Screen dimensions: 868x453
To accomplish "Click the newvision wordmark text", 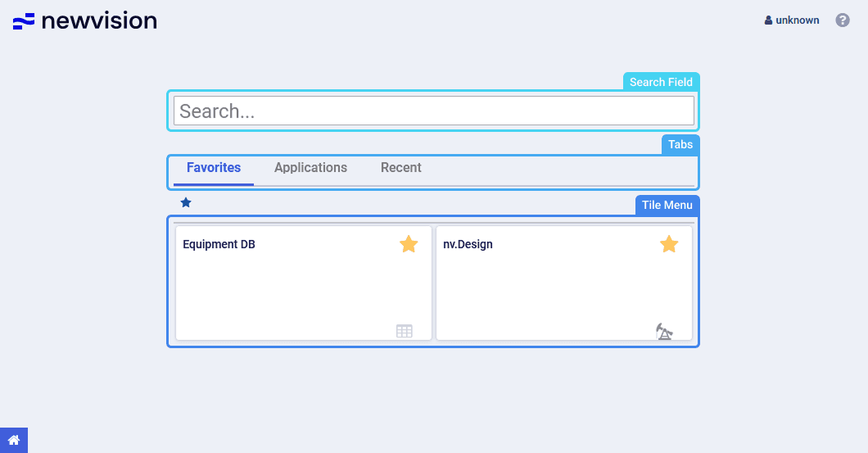I will click(x=99, y=21).
